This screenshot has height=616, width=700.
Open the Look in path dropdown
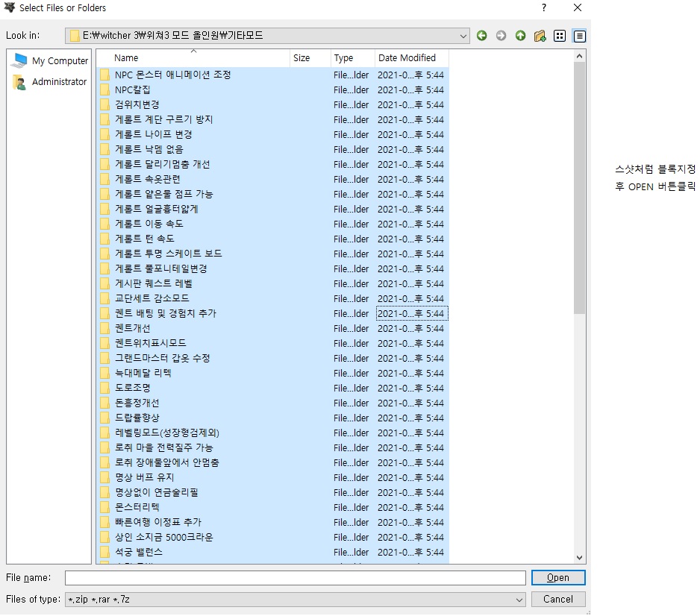click(x=463, y=36)
